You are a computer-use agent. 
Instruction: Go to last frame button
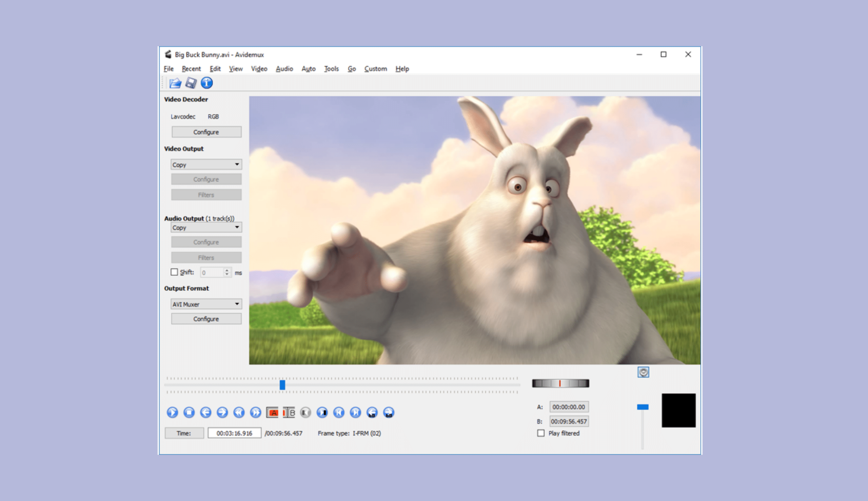pos(355,412)
